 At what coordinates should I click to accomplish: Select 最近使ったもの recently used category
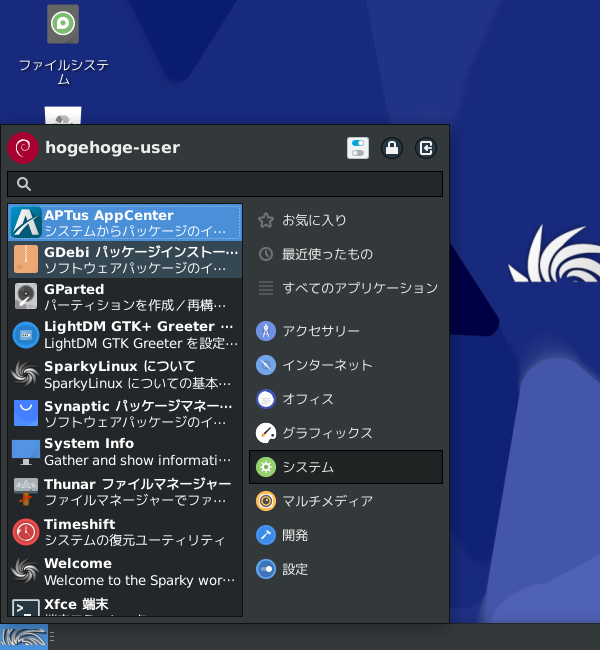[x=346, y=254]
